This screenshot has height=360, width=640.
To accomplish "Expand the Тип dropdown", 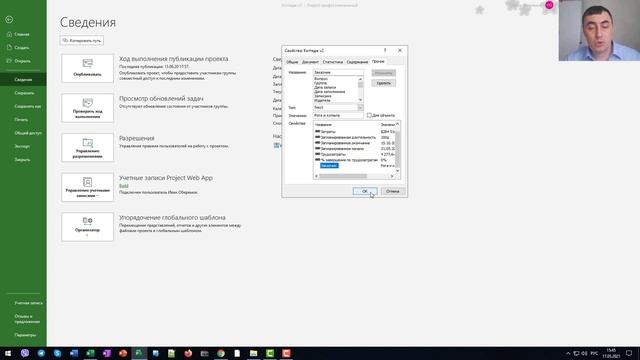I will point(360,107).
